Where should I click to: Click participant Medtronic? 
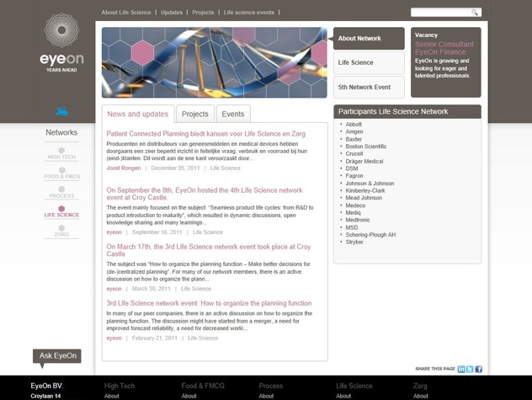click(x=358, y=220)
